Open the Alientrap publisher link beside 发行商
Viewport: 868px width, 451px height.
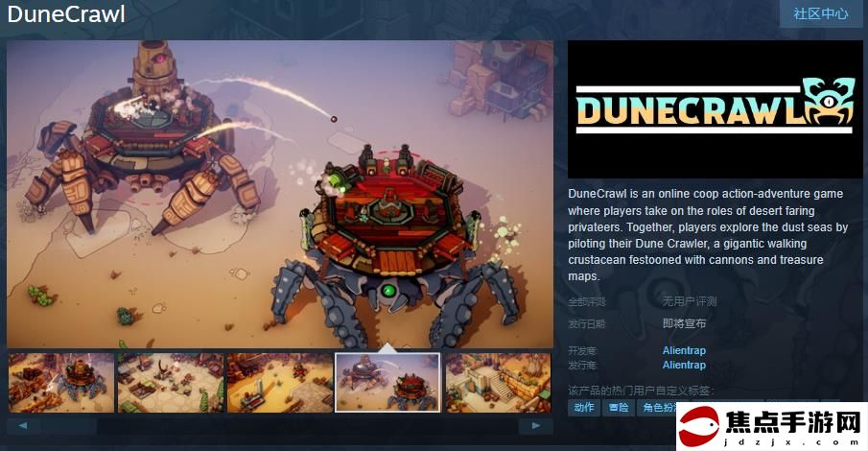pos(684,366)
